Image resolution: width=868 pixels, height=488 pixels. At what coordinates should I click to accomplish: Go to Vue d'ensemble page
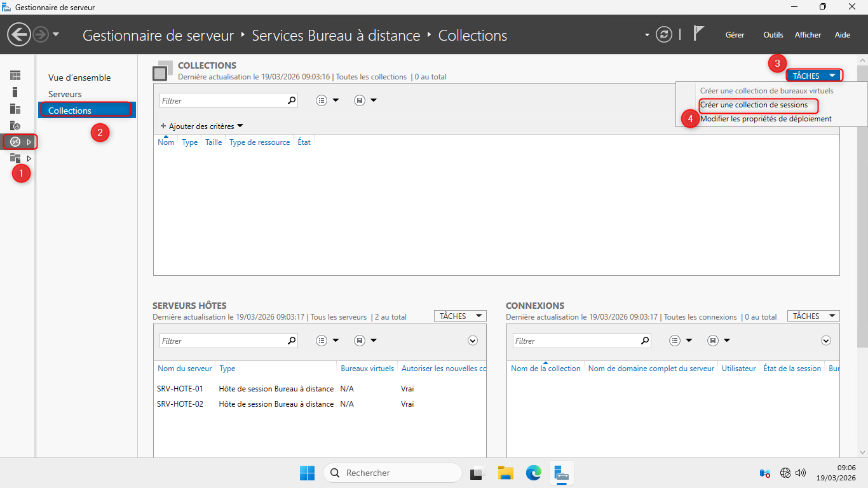(x=79, y=78)
